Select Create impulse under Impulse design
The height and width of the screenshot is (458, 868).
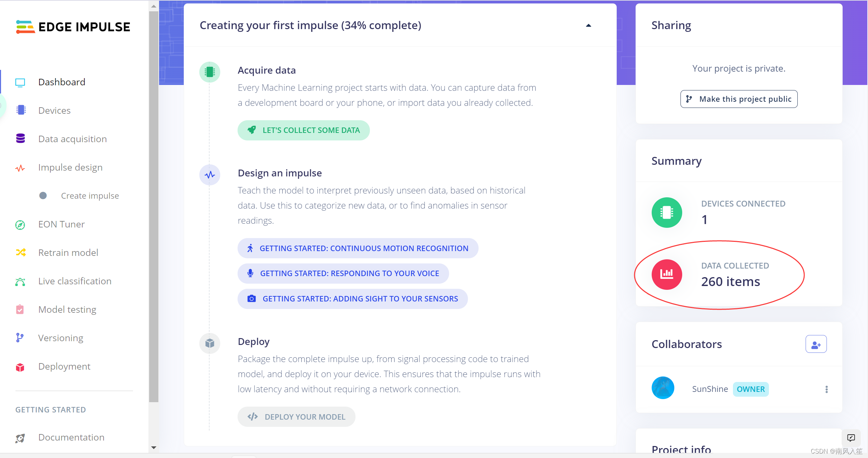point(90,196)
